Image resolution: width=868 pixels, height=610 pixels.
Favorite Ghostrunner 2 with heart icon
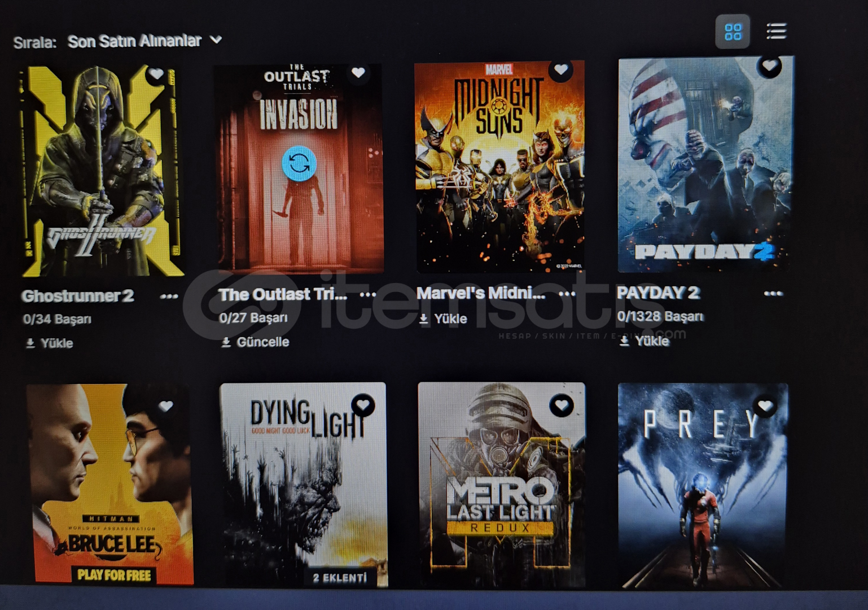point(156,74)
